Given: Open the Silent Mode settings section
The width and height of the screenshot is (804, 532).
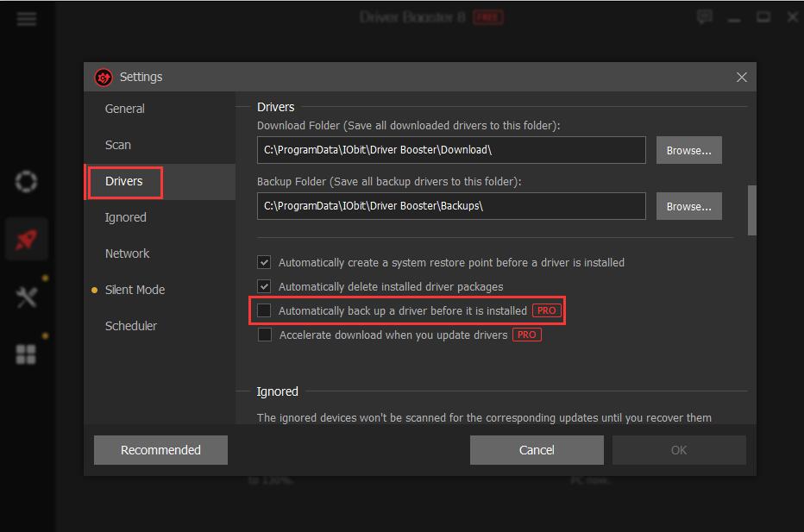Looking at the screenshot, I should (x=135, y=290).
